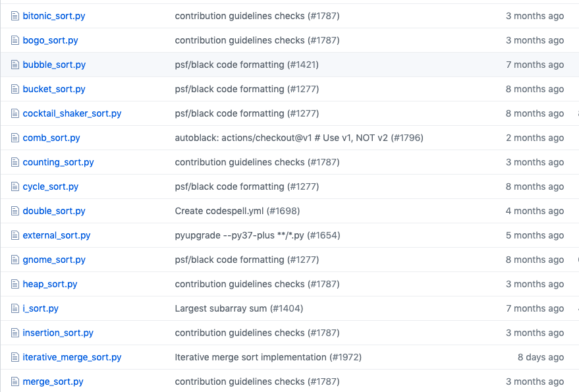Open external_sort.py
The image size is (579, 392).
tap(57, 235)
